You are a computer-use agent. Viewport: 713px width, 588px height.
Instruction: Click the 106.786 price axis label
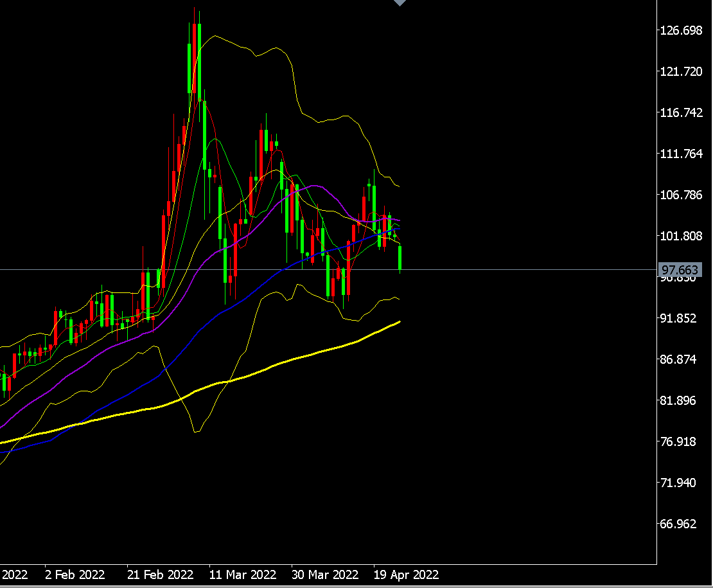(681, 195)
